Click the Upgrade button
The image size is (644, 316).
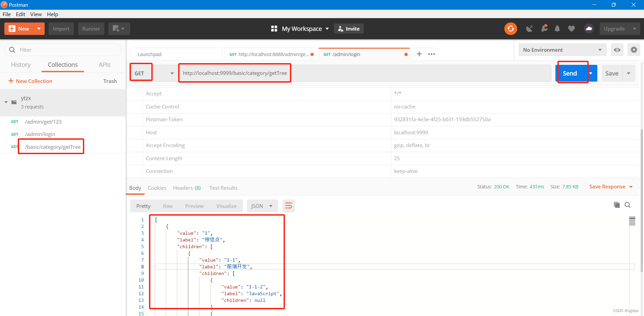tap(614, 29)
